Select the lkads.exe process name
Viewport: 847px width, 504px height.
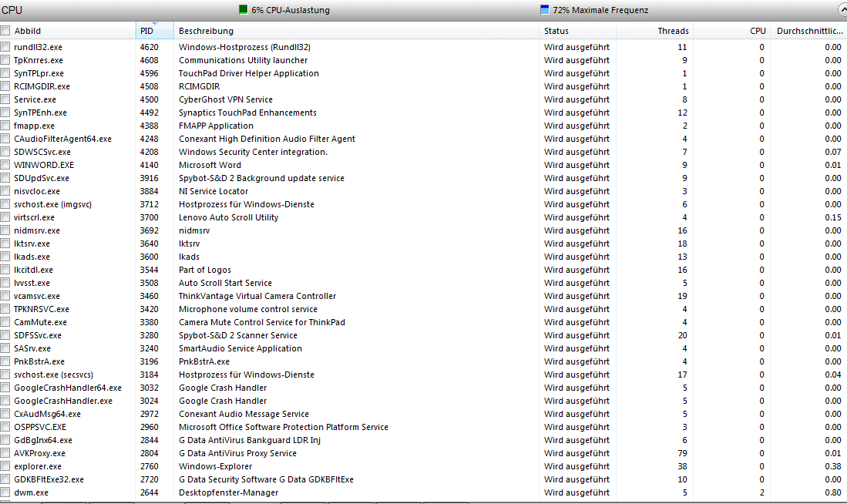(x=32, y=257)
